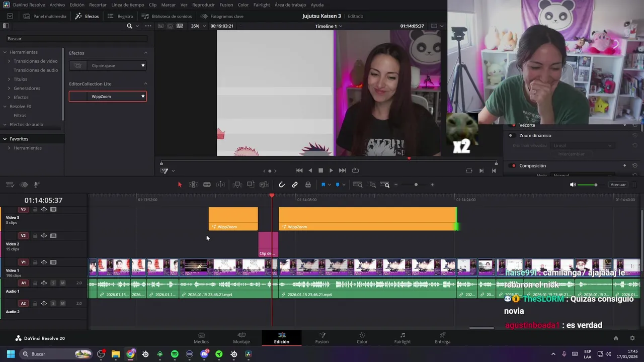Image resolution: width=644 pixels, height=362 pixels.
Task: Switch to the Fairlight page tab
Action: [403, 338]
